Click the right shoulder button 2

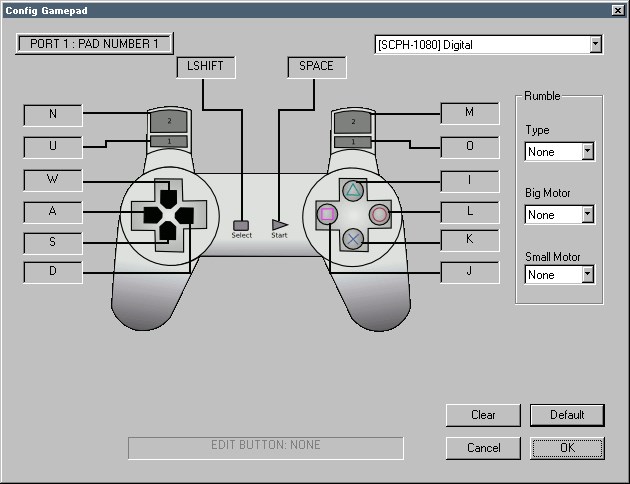[x=353, y=122]
